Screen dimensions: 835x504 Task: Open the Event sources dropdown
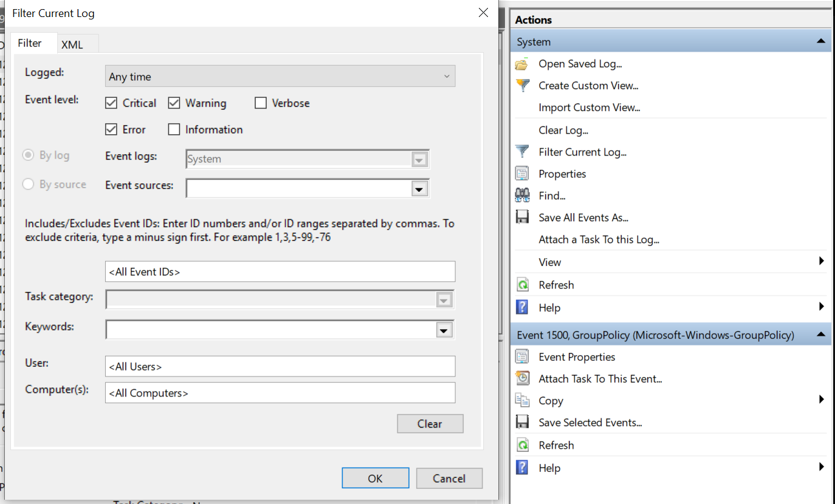(x=419, y=188)
